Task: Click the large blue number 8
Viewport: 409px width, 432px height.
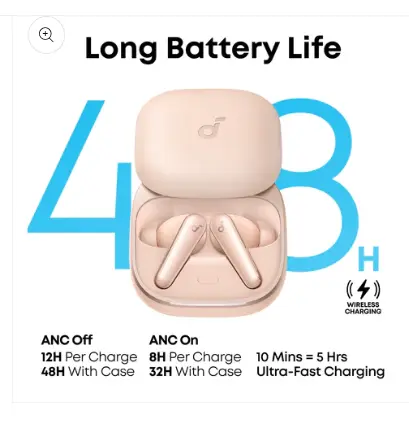Action: 317,184
